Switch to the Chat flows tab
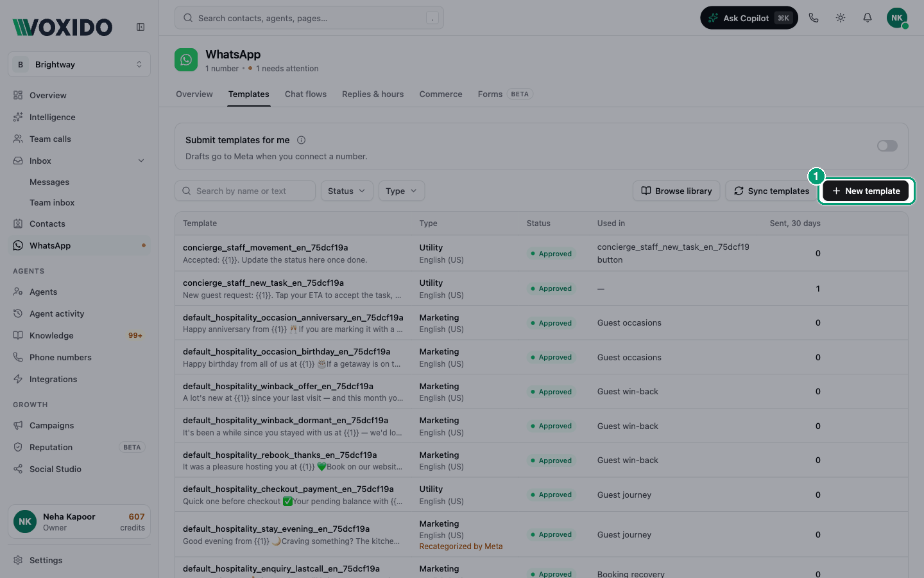This screenshot has width=924, height=578. 305,94
